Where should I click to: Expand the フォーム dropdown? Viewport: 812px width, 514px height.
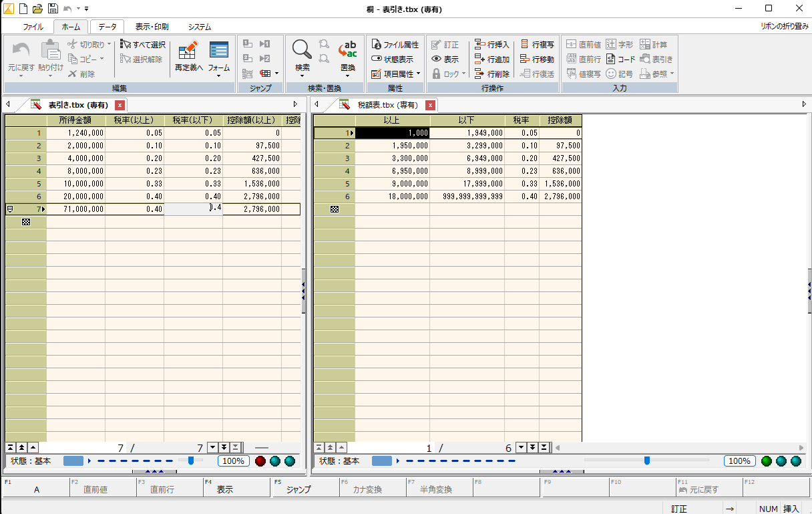pos(218,76)
